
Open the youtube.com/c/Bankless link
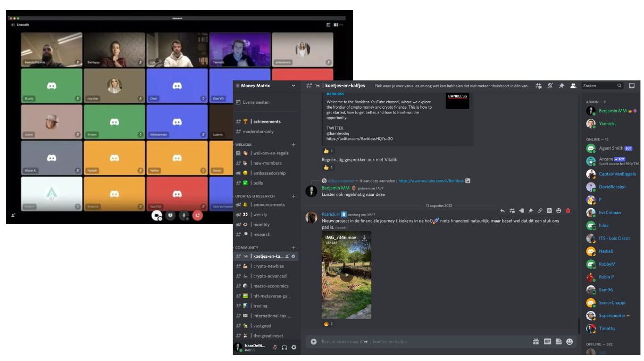coord(431,181)
